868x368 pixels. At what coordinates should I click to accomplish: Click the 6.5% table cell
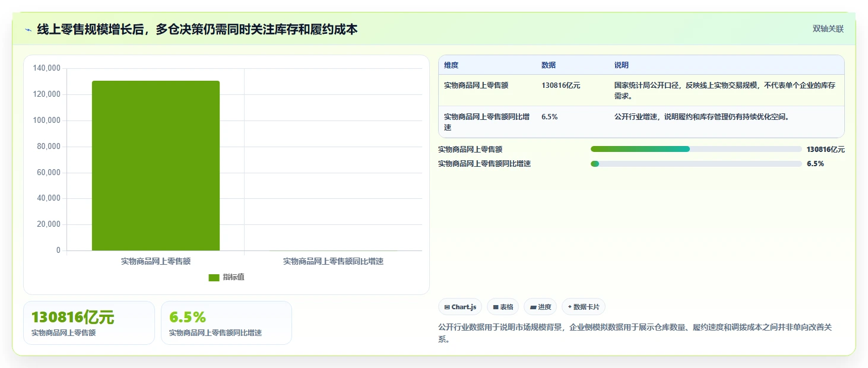click(550, 117)
